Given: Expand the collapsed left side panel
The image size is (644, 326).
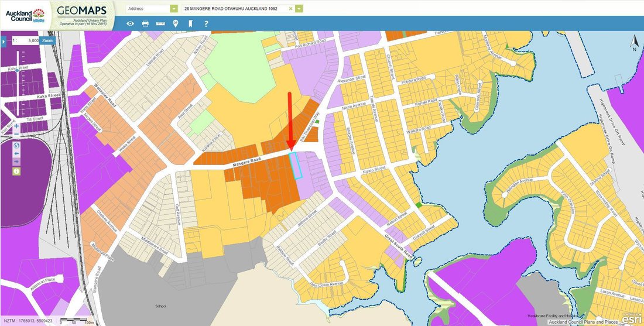Looking at the screenshot, I should (x=4, y=42).
